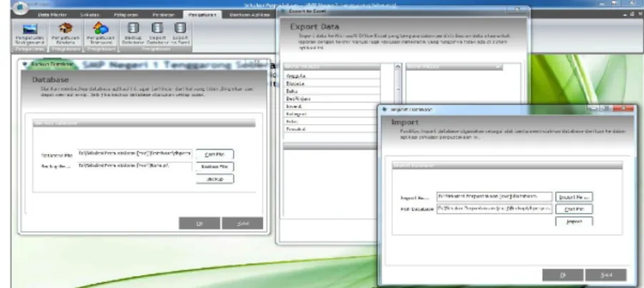Open the round application orb menu
Viewport: 644px width, 288px height.
point(21,7)
